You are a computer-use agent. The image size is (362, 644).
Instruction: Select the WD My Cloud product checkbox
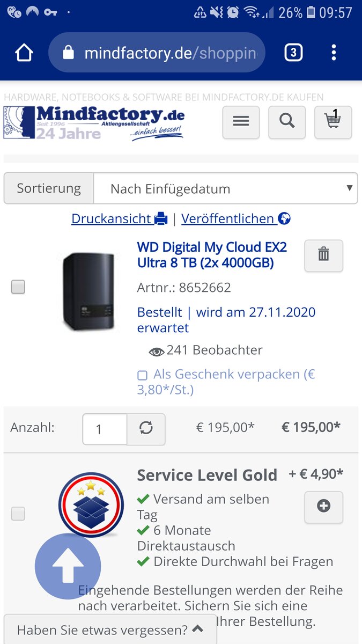(x=18, y=287)
